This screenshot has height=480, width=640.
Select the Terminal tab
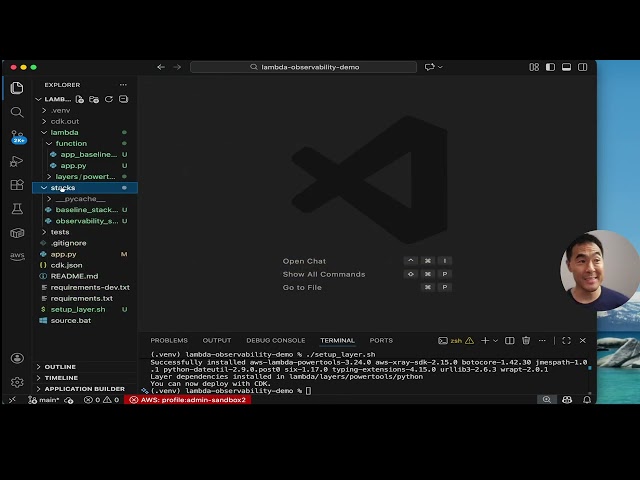coord(337,340)
